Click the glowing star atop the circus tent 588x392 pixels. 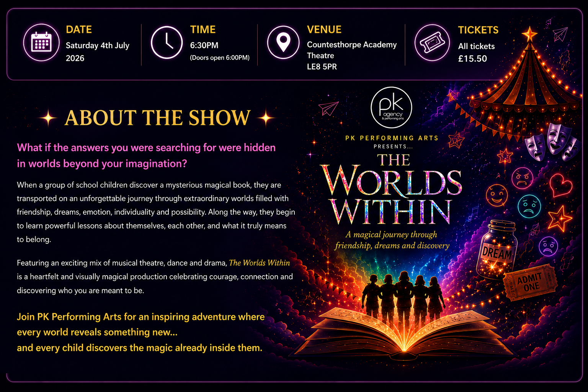click(529, 35)
